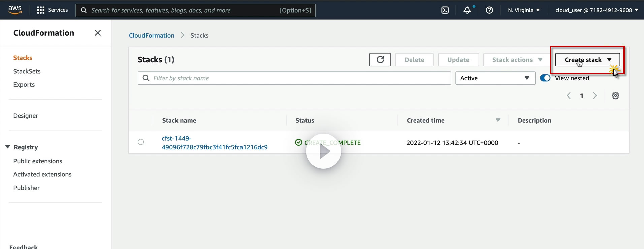This screenshot has width=644, height=249.
Task: Open Publisher in the sidebar
Action: tap(27, 188)
